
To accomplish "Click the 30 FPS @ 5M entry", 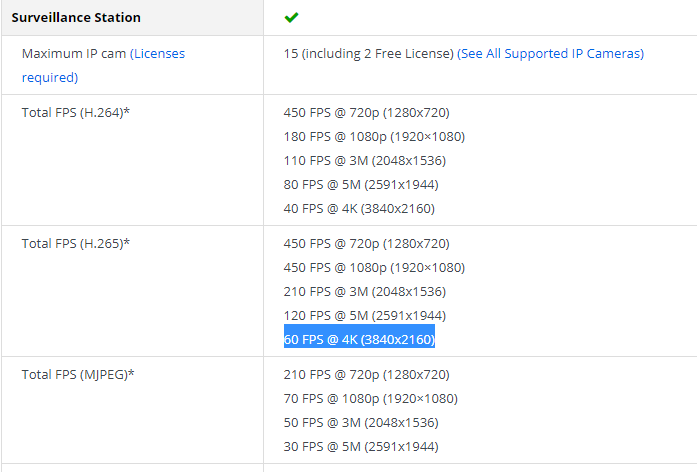I will [x=361, y=446].
